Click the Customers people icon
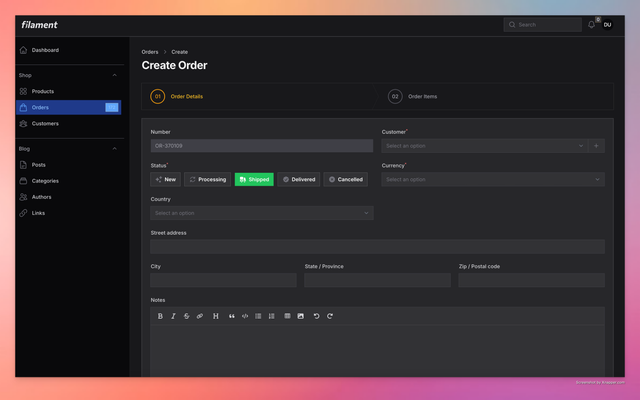 point(23,123)
